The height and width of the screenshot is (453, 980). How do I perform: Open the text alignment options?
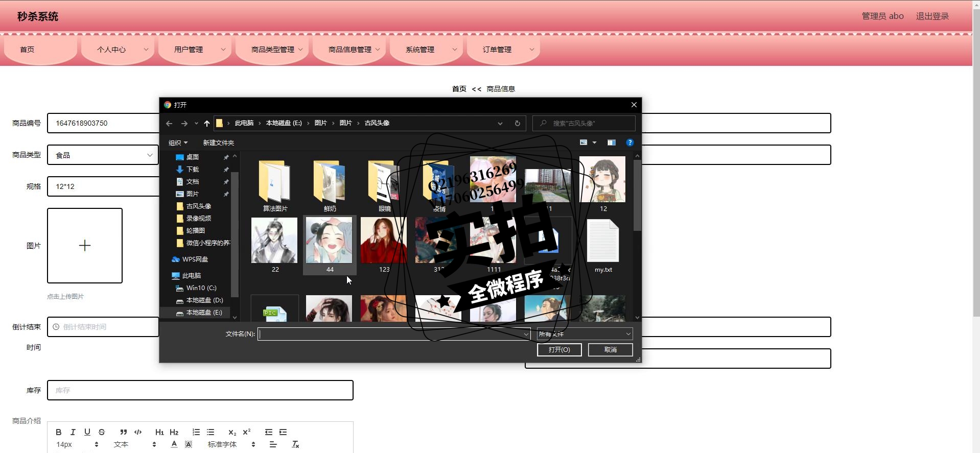[273, 444]
